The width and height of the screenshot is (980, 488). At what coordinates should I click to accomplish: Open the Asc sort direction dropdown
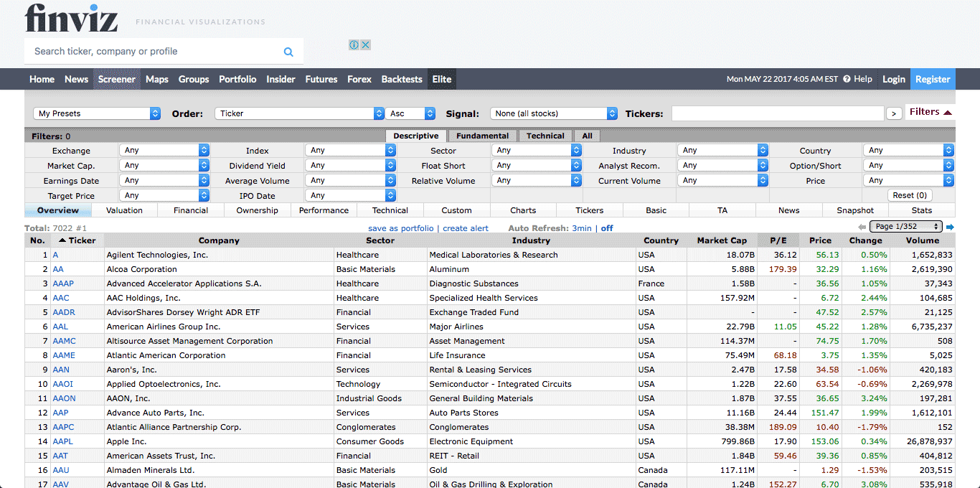[x=410, y=113]
